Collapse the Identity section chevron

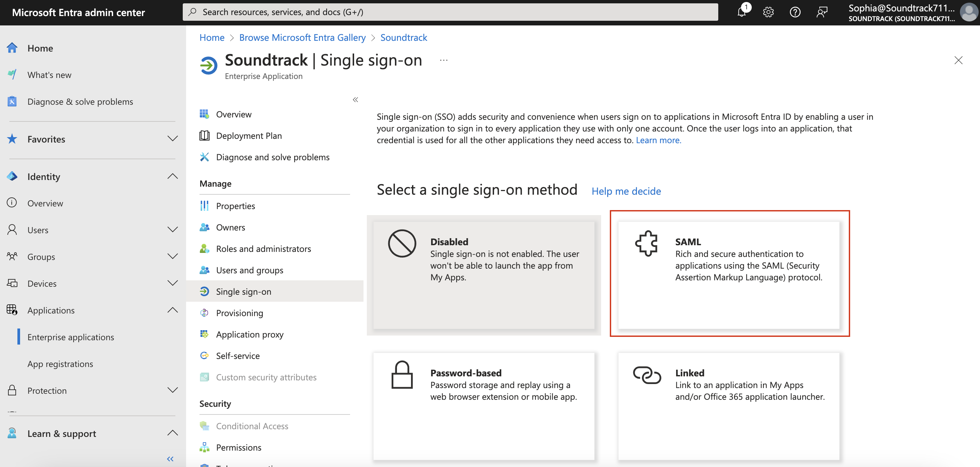[173, 176]
